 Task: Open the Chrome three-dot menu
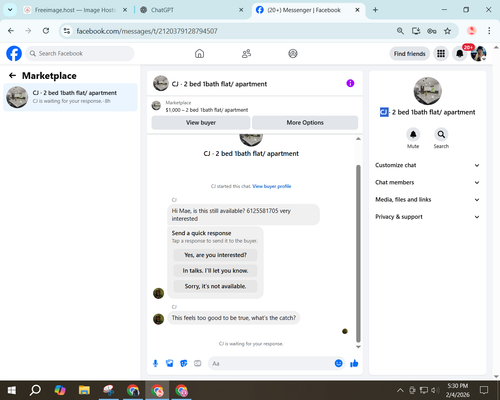tap(489, 31)
